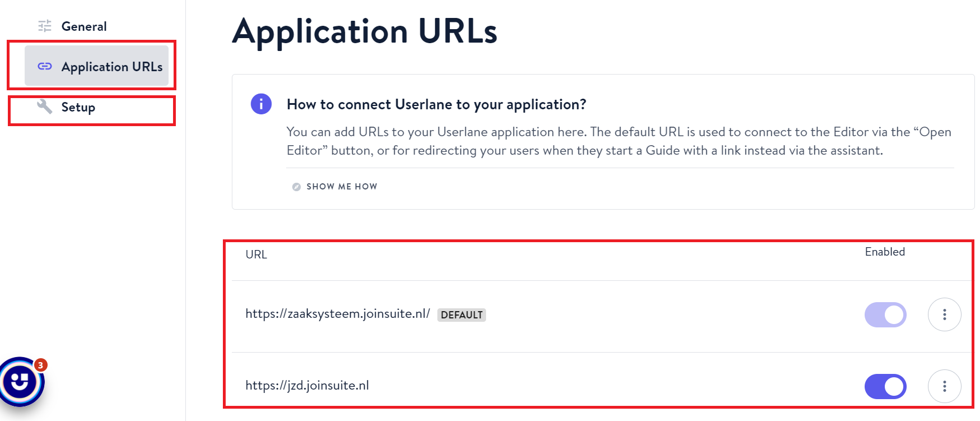This screenshot has height=421, width=980.
Task: Open the General settings section
Action: (83, 26)
